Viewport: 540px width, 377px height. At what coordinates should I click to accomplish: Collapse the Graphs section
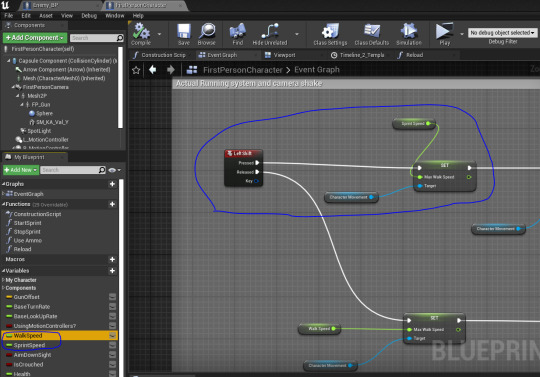(3, 184)
